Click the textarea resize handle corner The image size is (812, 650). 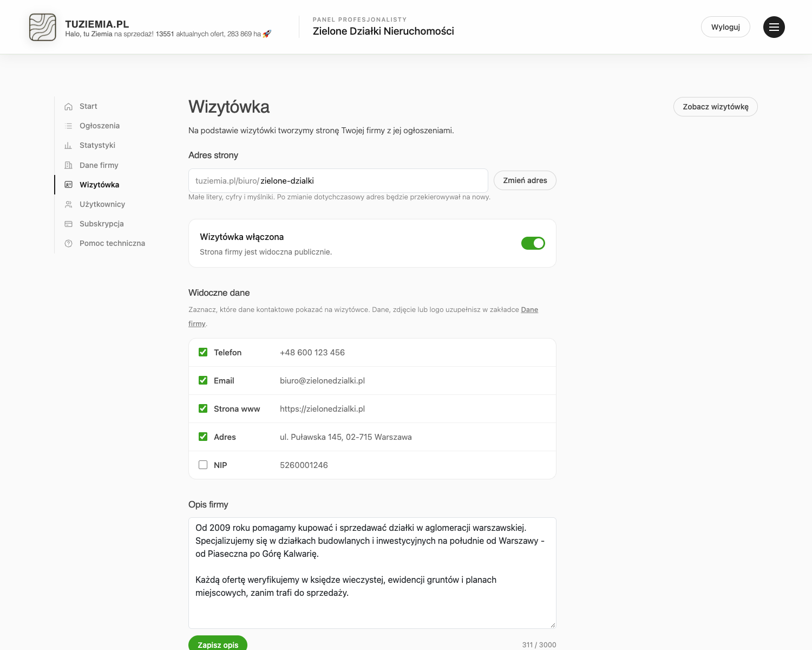(553, 625)
